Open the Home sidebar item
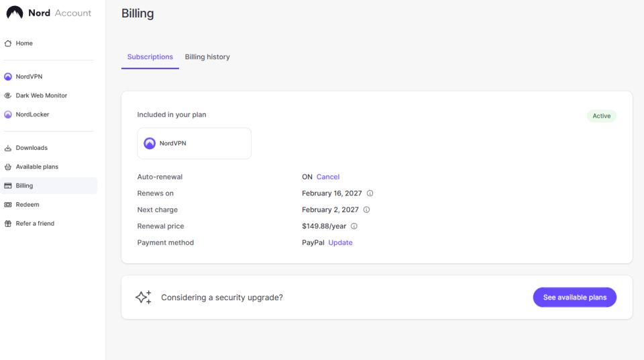The width and height of the screenshot is (644, 360). pos(48,43)
